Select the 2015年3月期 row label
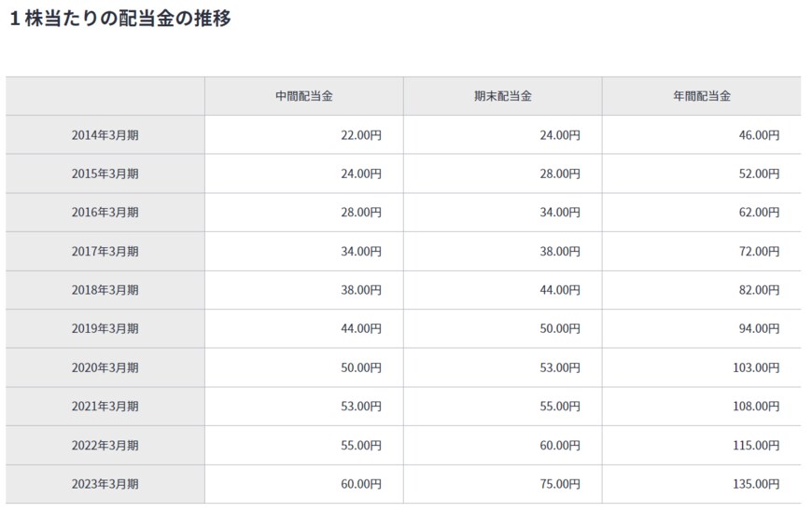812x512 pixels. click(105, 173)
